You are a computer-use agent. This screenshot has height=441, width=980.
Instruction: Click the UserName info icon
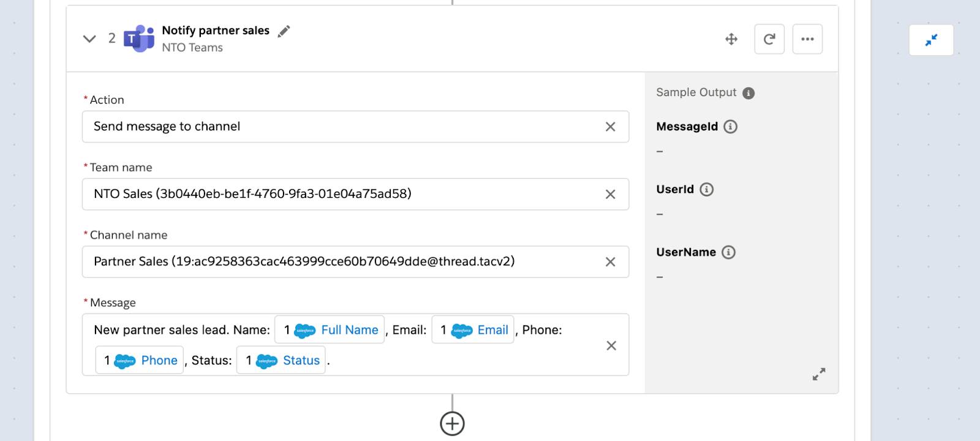pos(728,252)
